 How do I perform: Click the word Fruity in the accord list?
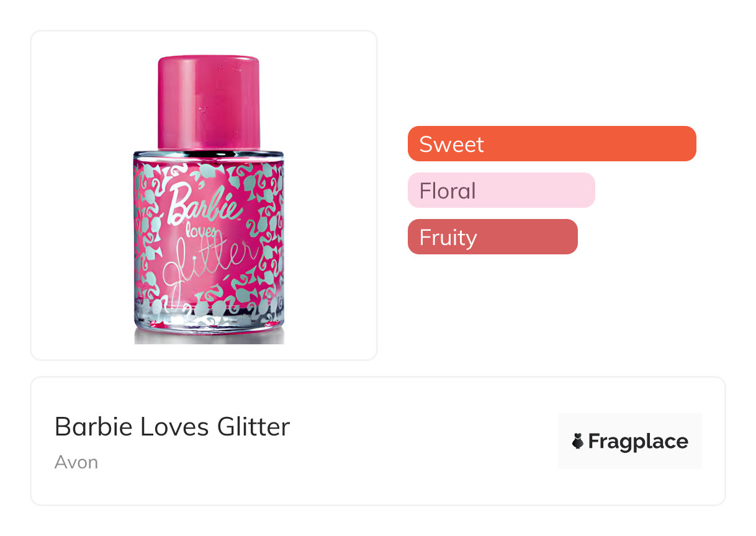pos(448,237)
